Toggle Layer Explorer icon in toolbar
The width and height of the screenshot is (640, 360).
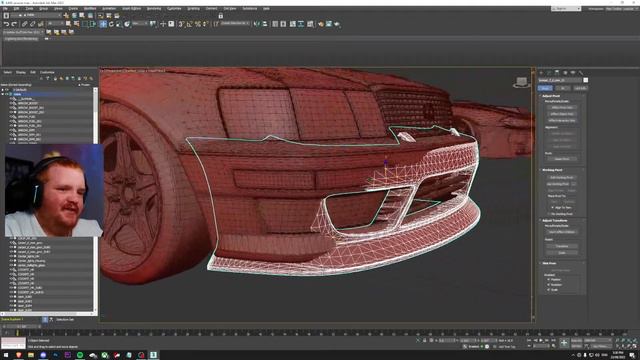(275, 24)
